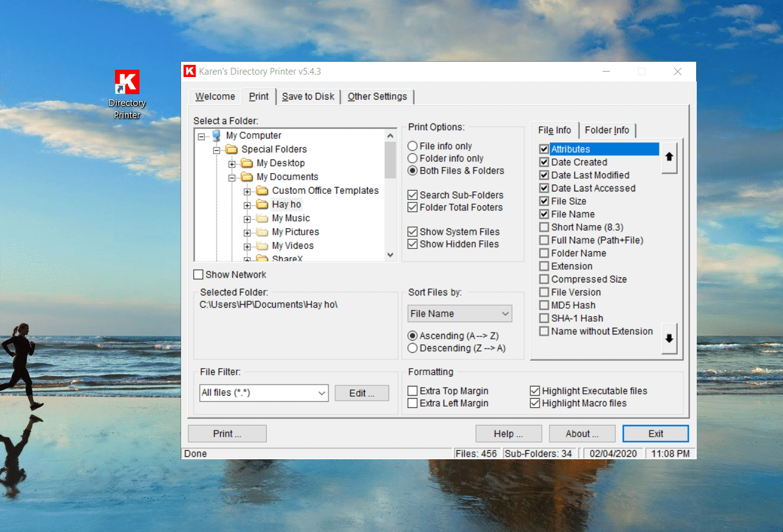The image size is (783, 532).
Task: Open the Help ... dialog
Action: tap(508, 434)
